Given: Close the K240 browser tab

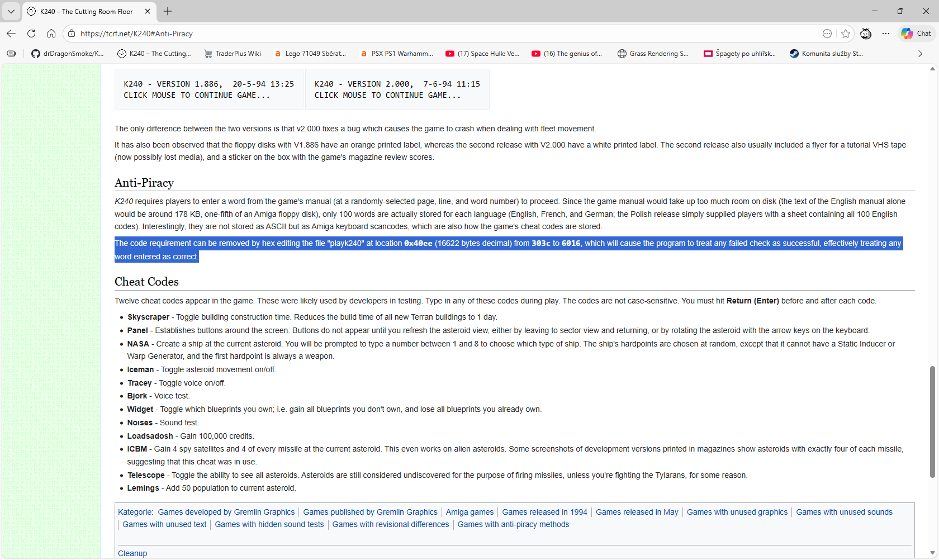Looking at the screenshot, I should pos(148,11).
